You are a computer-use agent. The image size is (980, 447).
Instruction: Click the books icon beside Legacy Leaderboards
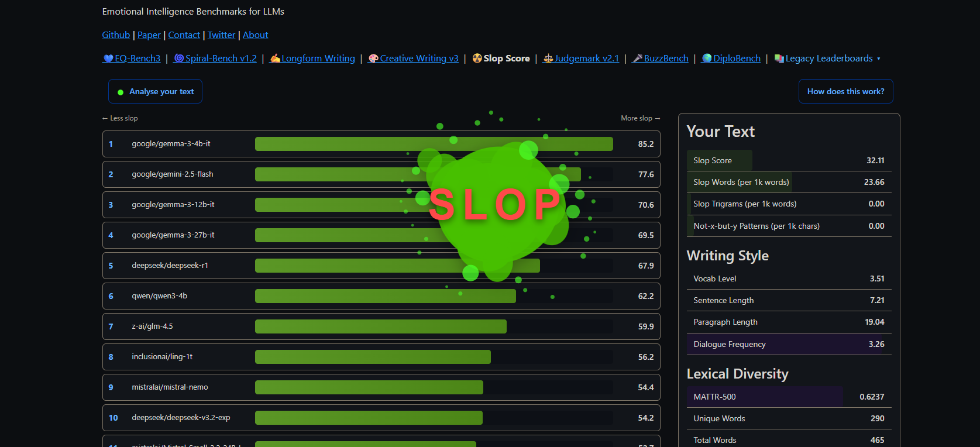[x=779, y=59]
